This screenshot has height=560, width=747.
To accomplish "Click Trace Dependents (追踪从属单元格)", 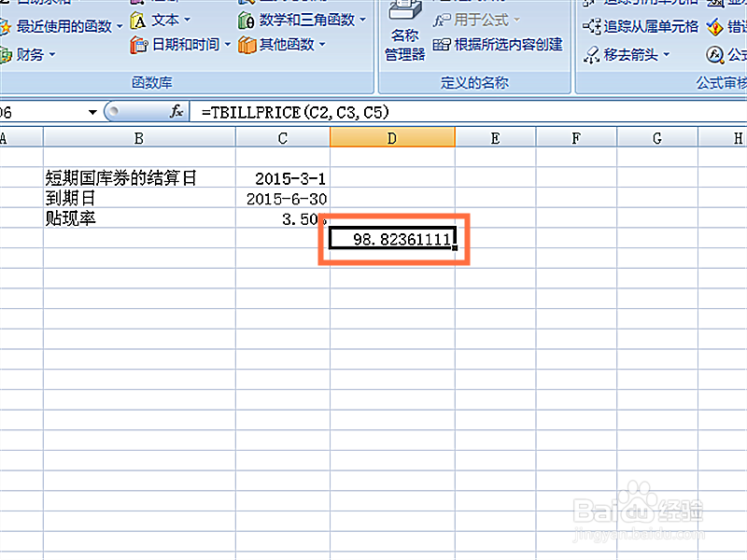I will (640, 27).
